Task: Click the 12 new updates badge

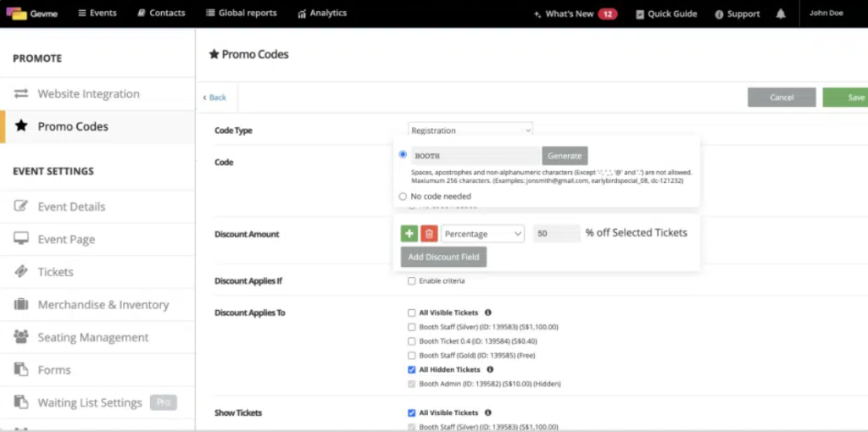Action: (607, 14)
